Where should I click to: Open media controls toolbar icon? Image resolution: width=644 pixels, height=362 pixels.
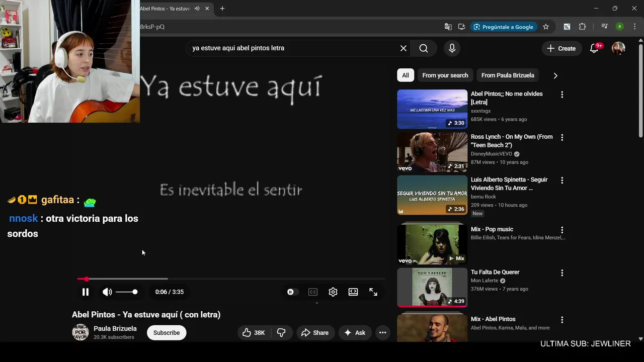(x=605, y=27)
